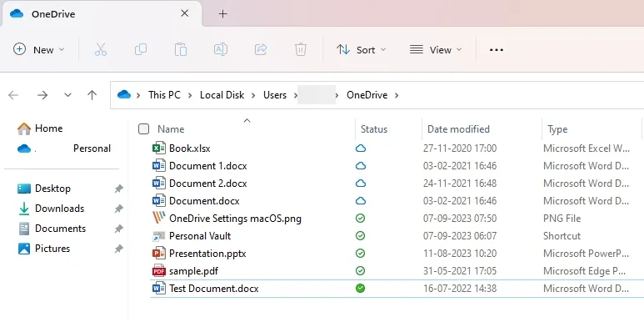Click the Rename icon in toolbar

coord(221,50)
